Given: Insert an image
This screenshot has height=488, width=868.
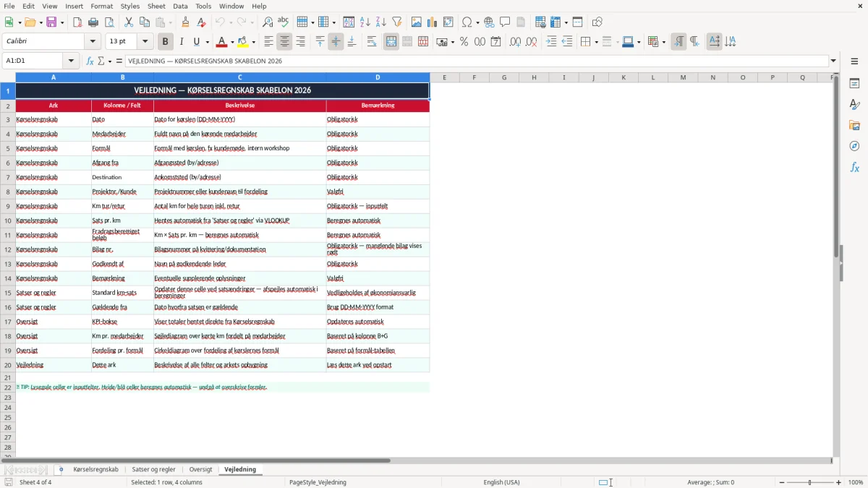Looking at the screenshot, I should click(x=417, y=22).
